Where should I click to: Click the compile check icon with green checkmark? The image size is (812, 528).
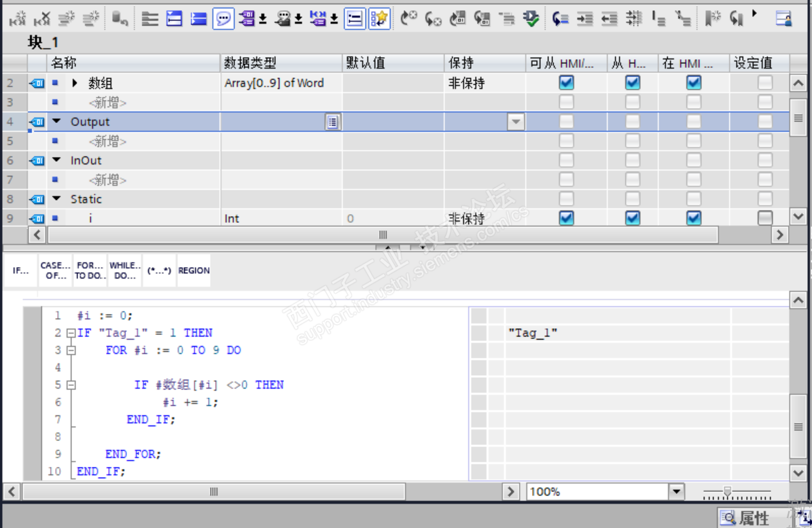[x=531, y=19]
